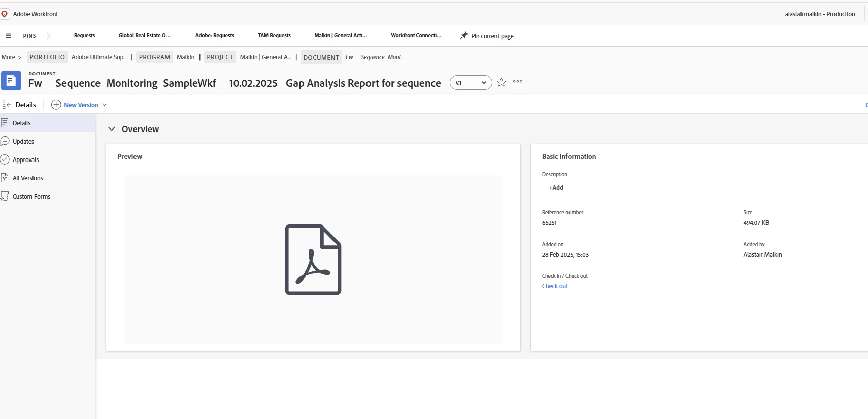
Task: Click Added by name Alastair Malkin
Action: pos(762,255)
